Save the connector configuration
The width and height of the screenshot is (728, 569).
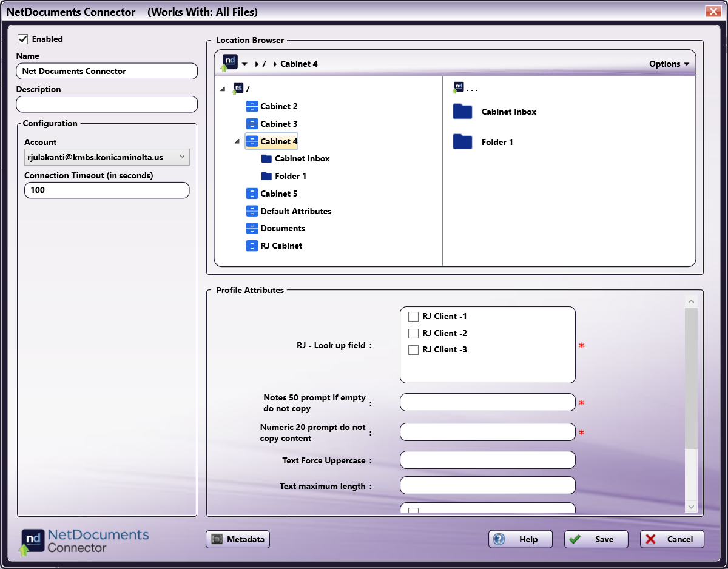(596, 539)
